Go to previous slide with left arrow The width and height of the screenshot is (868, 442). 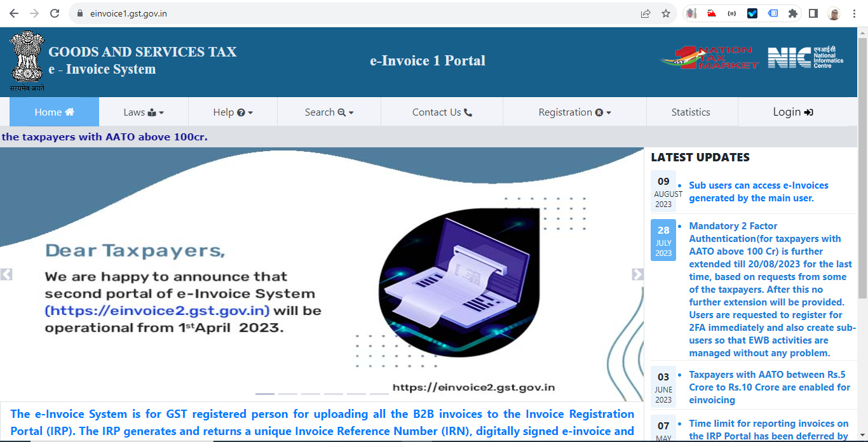pyautogui.click(x=6, y=274)
